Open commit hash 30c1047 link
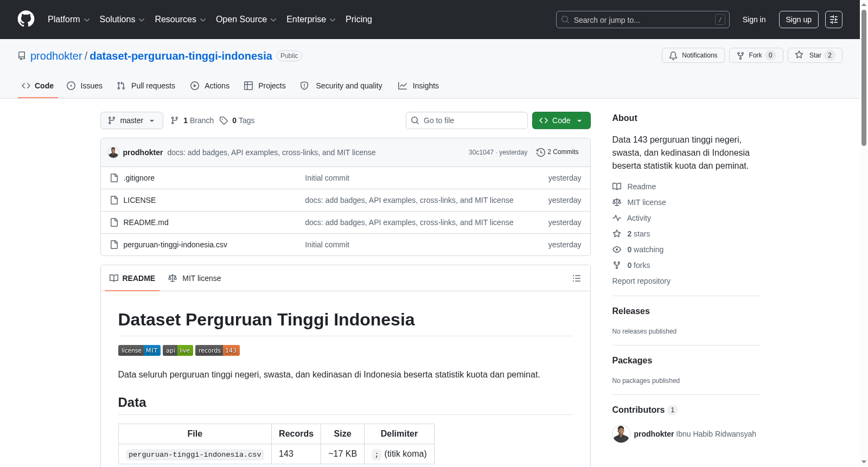Image resolution: width=868 pixels, height=467 pixels. [x=481, y=152]
